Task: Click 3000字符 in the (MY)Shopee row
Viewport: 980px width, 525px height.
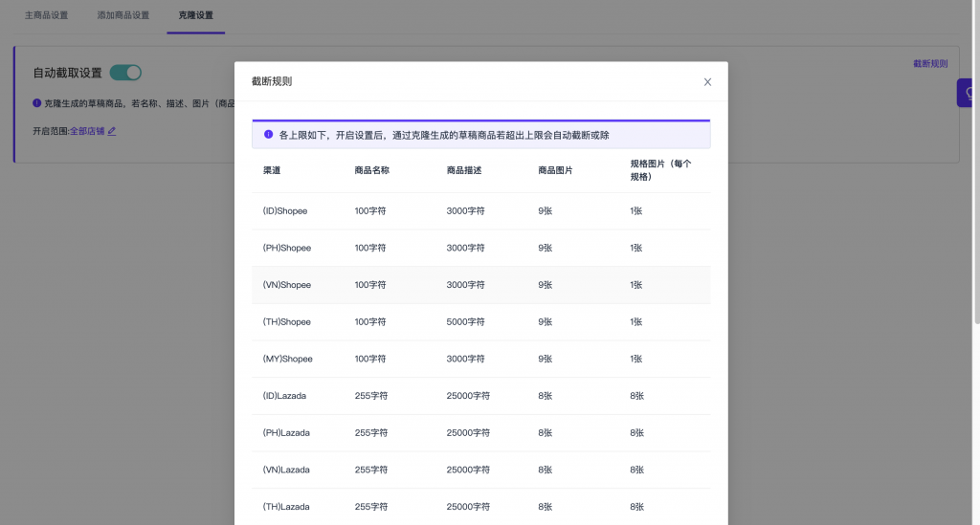Action: [466, 359]
